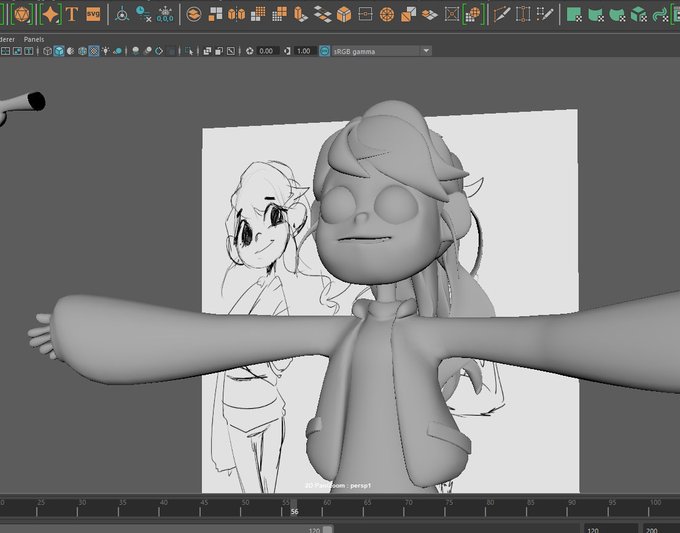Image resolution: width=680 pixels, height=533 pixels.
Task: Open the Panels menu
Action: [34, 39]
